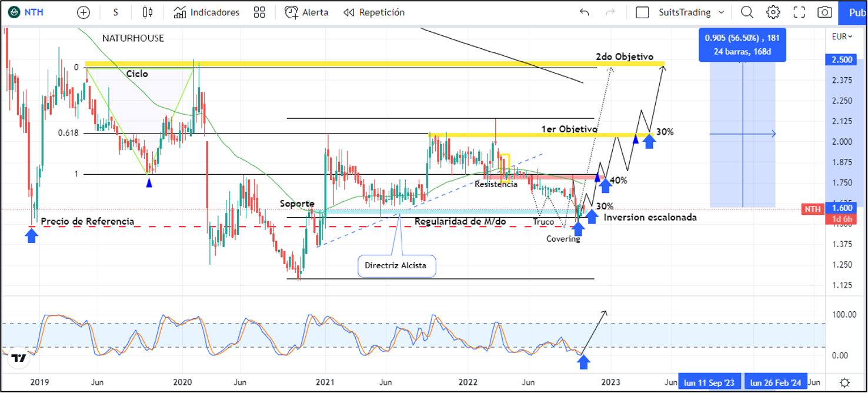
Task: Open the candlestick chart type selector
Action: 148,12
